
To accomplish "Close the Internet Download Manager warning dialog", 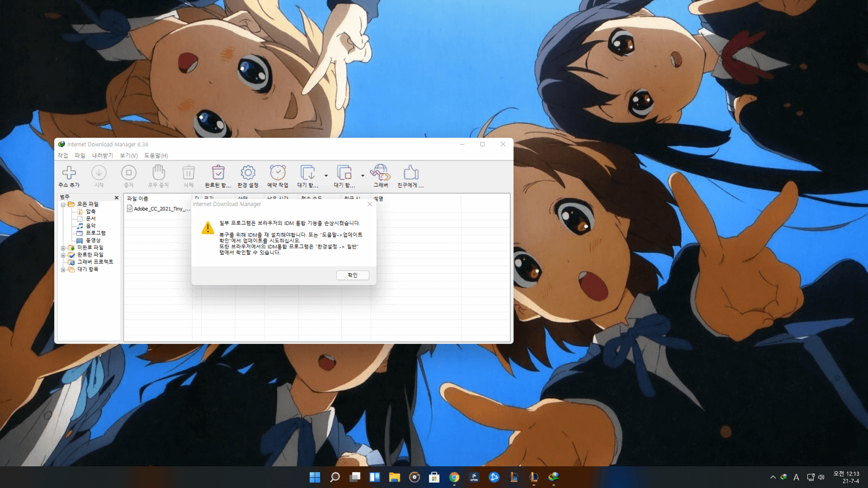I will click(369, 204).
